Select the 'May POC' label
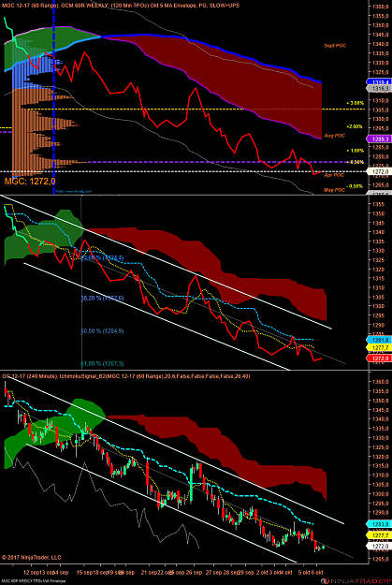The width and height of the screenshot is (392, 585). 335,190
